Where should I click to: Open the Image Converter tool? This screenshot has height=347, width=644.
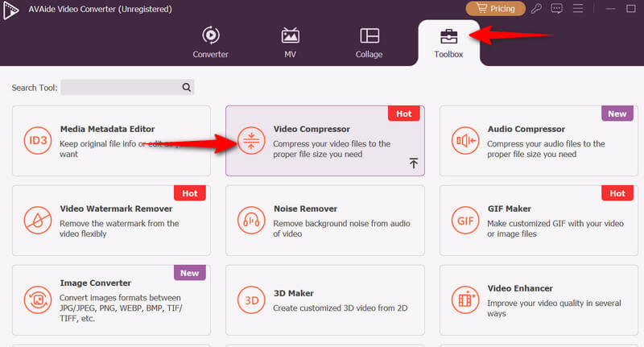click(111, 300)
